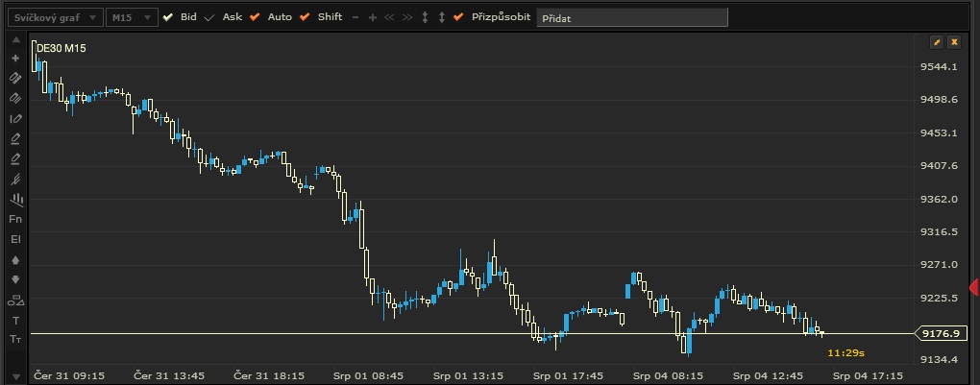Select the geometric shapes tool
The width and height of the screenshot is (980, 385).
pos(15,301)
